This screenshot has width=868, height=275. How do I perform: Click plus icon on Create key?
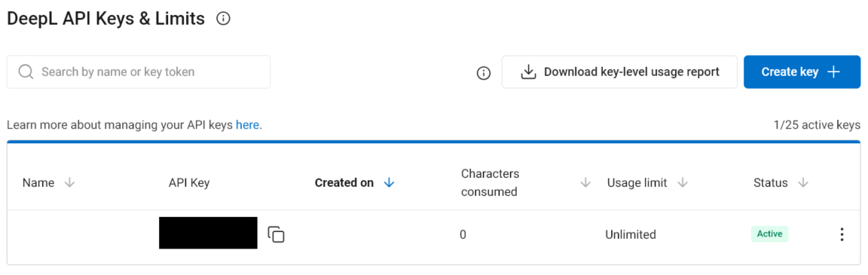pyautogui.click(x=833, y=72)
